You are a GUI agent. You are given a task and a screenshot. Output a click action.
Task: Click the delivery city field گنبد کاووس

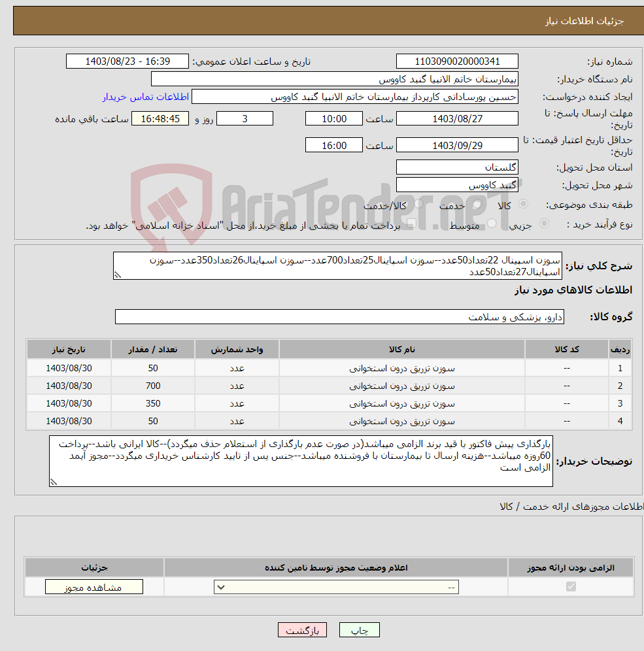(457, 185)
